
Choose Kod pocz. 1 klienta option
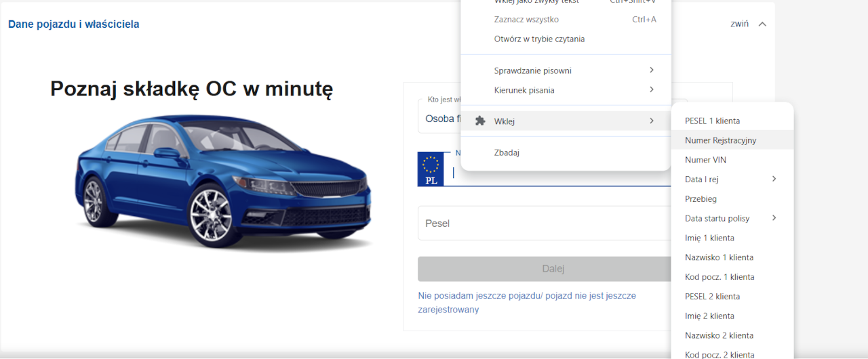coord(719,277)
